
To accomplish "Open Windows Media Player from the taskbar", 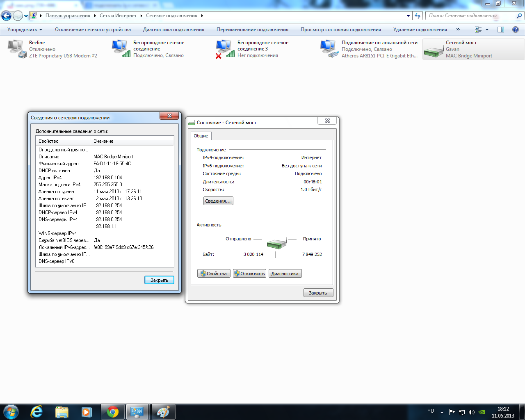I will tap(87, 412).
